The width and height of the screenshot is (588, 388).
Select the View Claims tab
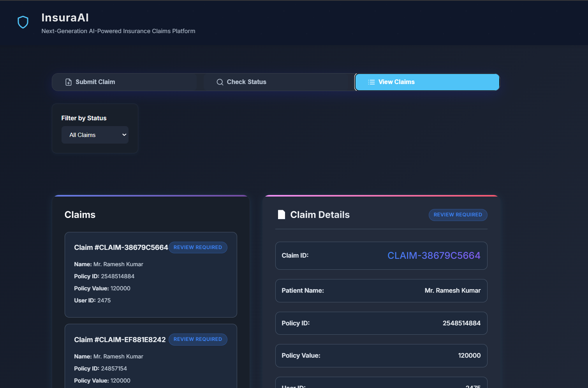(427, 82)
